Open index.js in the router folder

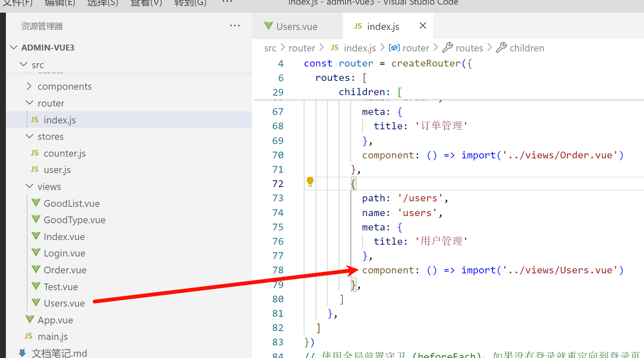[129, 120]
